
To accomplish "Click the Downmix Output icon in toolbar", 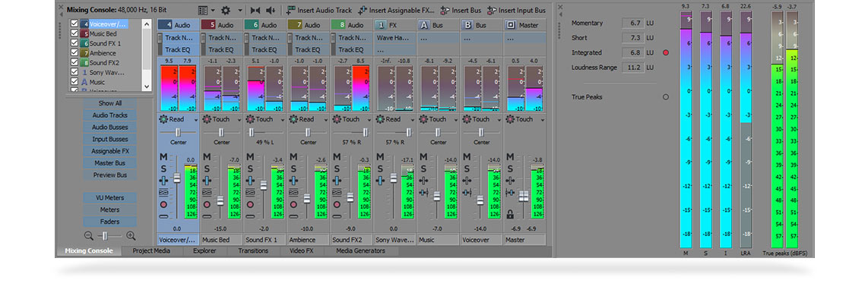I will [255, 10].
